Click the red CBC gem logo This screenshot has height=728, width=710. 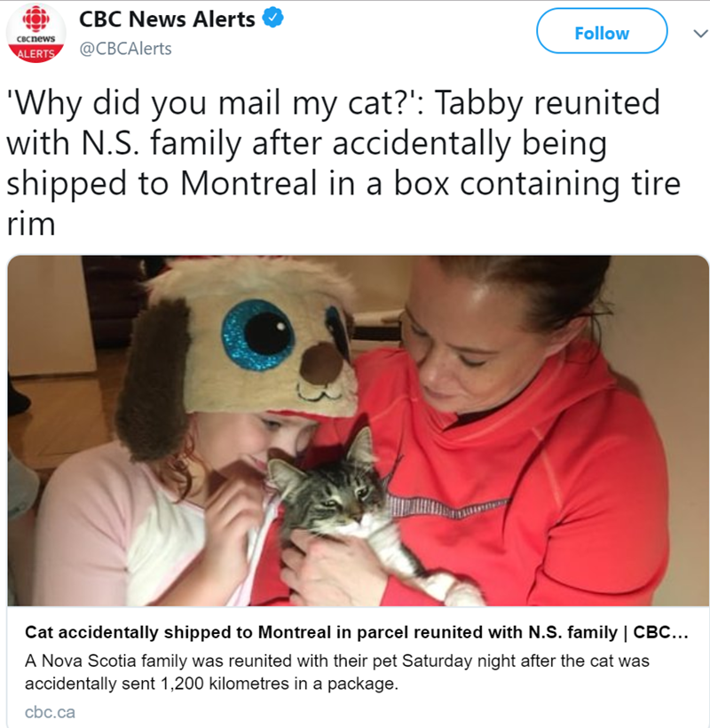pos(36,20)
